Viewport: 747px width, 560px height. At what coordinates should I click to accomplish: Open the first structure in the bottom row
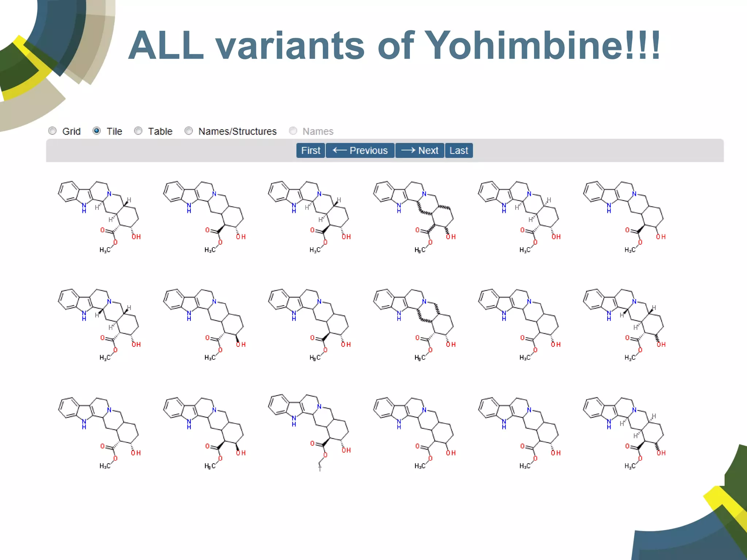99,433
